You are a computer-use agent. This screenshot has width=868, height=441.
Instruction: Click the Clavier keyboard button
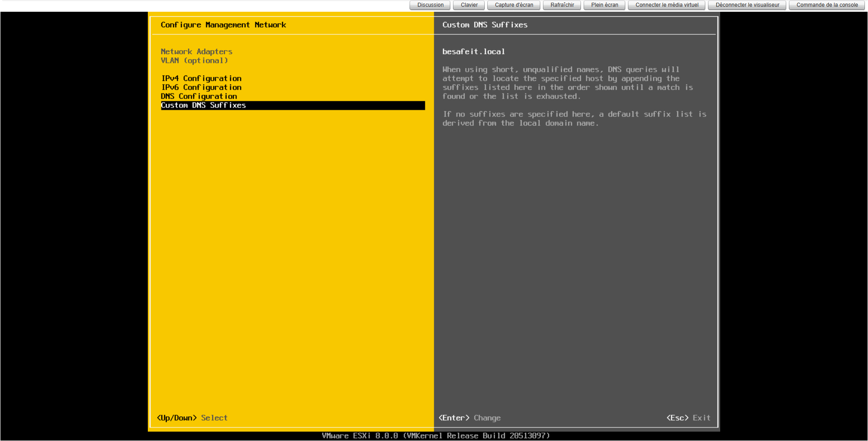(x=469, y=5)
